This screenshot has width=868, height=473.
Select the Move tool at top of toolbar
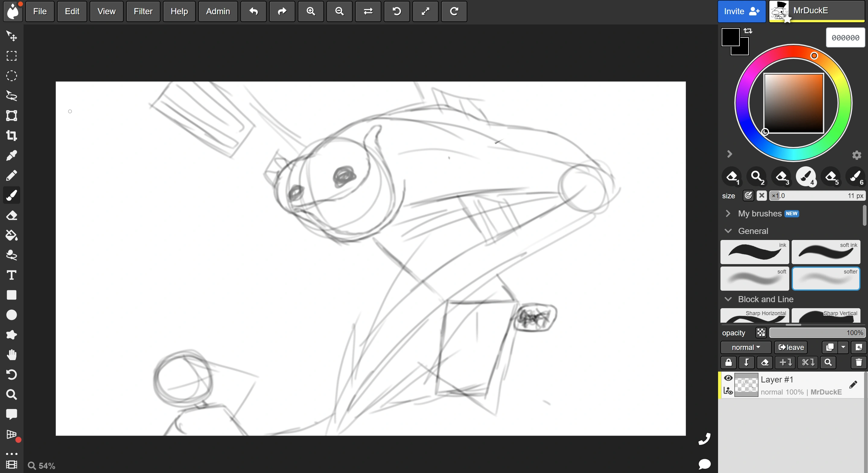point(12,37)
